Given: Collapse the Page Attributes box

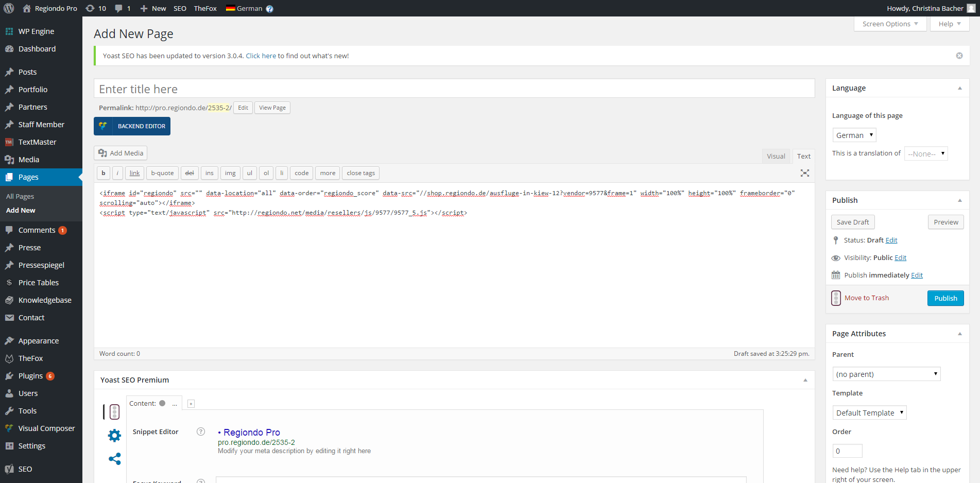Looking at the screenshot, I should point(960,334).
